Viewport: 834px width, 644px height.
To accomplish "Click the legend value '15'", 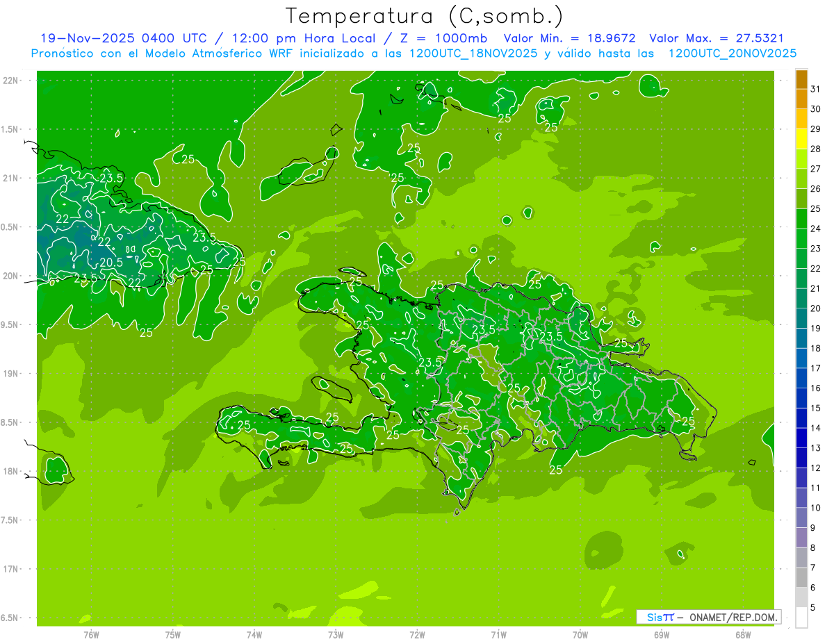I will (815, 408).
